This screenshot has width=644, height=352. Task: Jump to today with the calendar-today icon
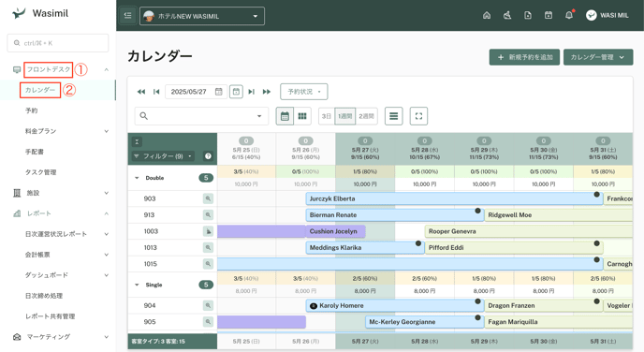(x=236, y=92)
